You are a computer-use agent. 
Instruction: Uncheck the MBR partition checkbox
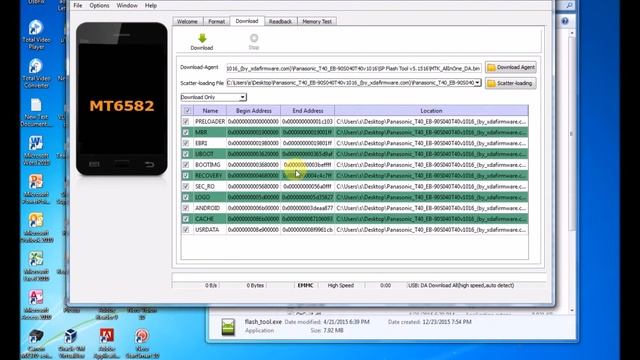point(186,132)
